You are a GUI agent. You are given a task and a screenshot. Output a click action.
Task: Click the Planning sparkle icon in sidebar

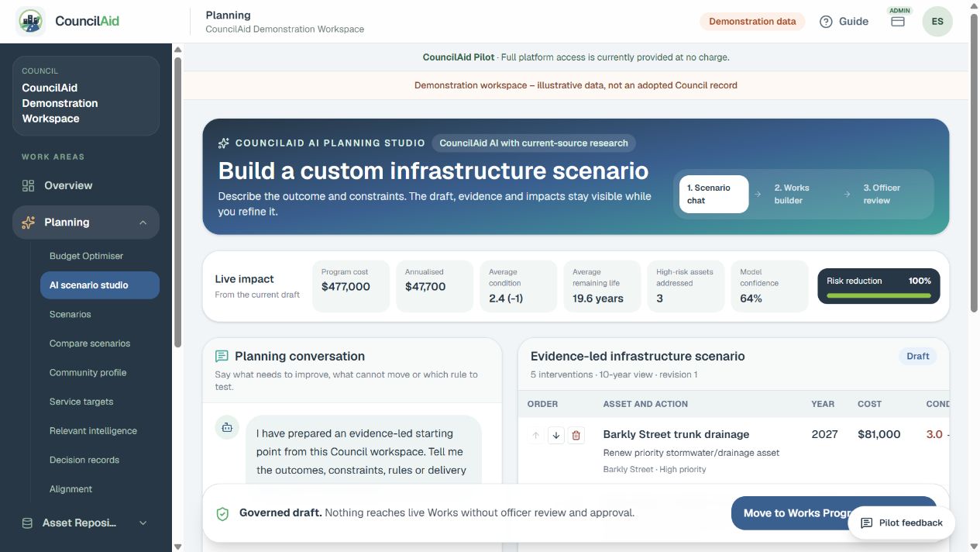click(29, 223)
